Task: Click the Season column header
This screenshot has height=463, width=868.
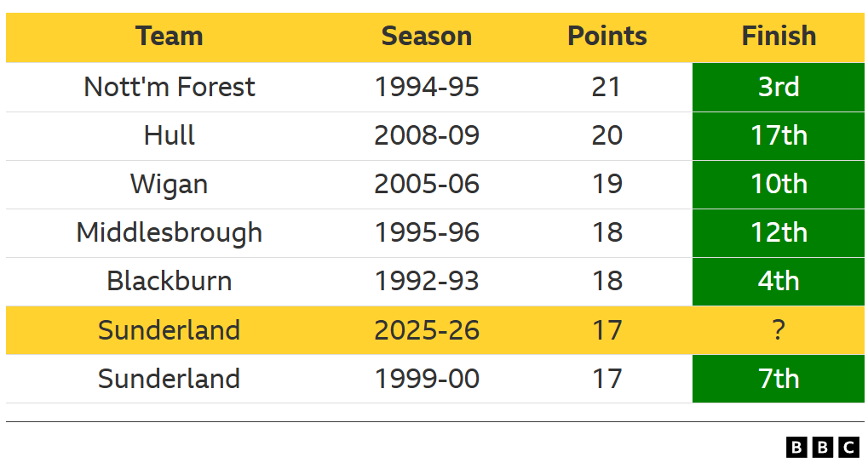Action: pos(426,37)
